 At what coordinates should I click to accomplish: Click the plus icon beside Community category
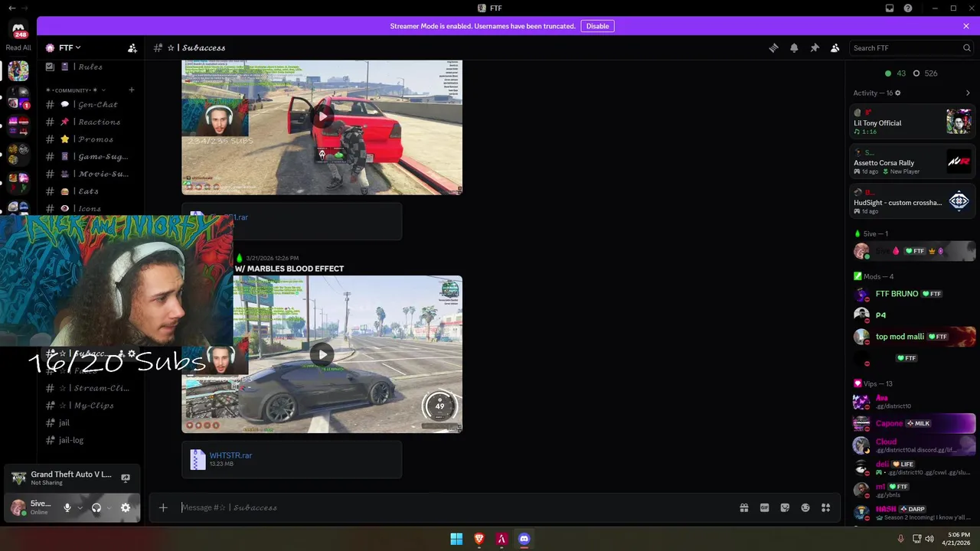point(131,90)
